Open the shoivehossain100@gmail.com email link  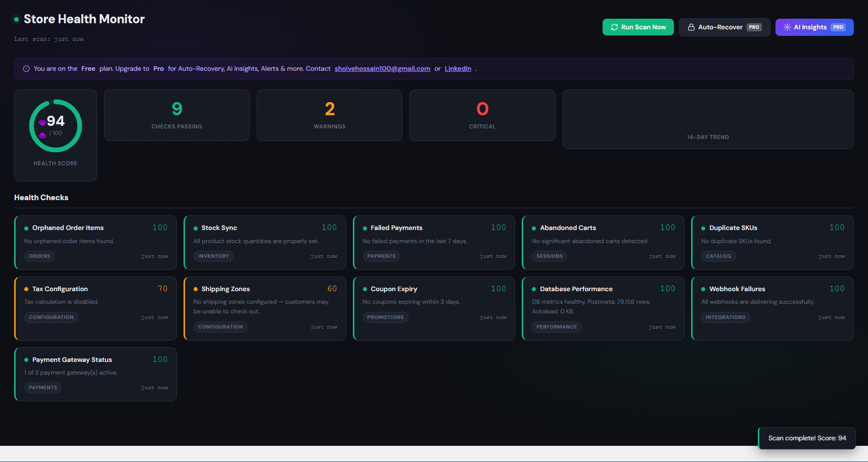382,69
